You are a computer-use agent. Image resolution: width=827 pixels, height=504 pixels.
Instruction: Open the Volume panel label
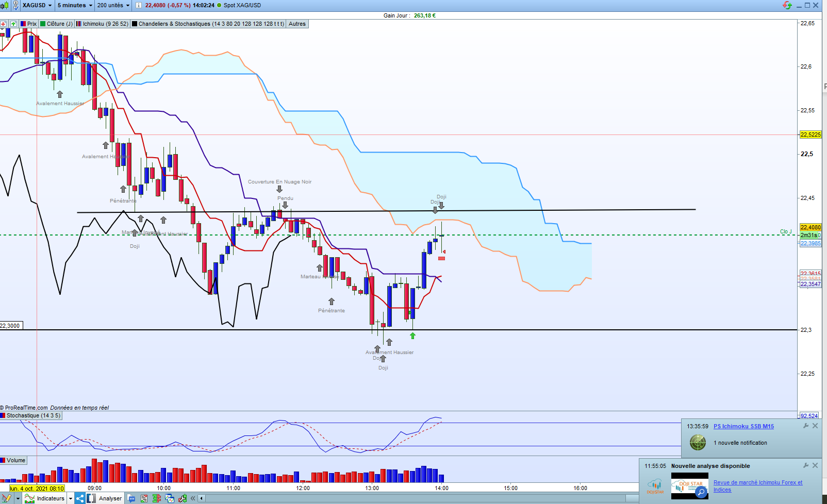(x=13, y=460)
